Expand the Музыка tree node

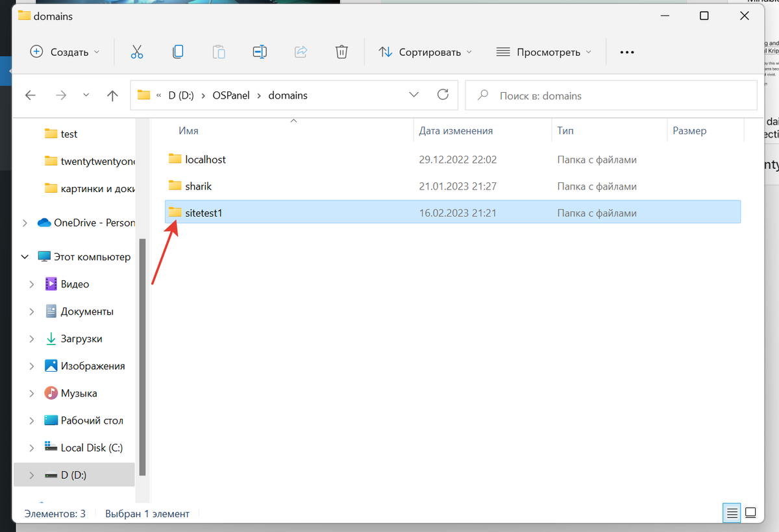click(32, 393)
